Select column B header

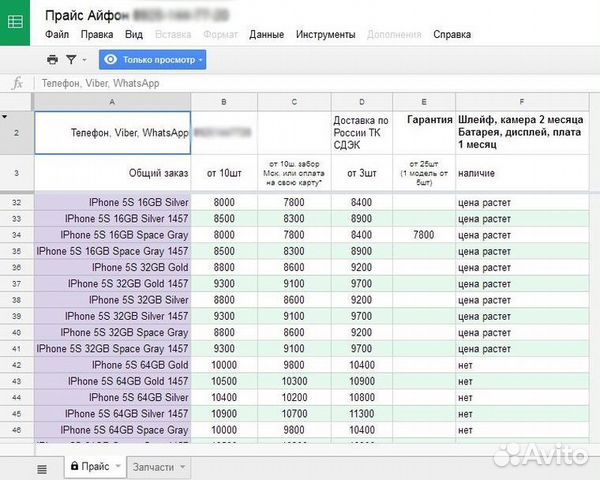(224, 102)
